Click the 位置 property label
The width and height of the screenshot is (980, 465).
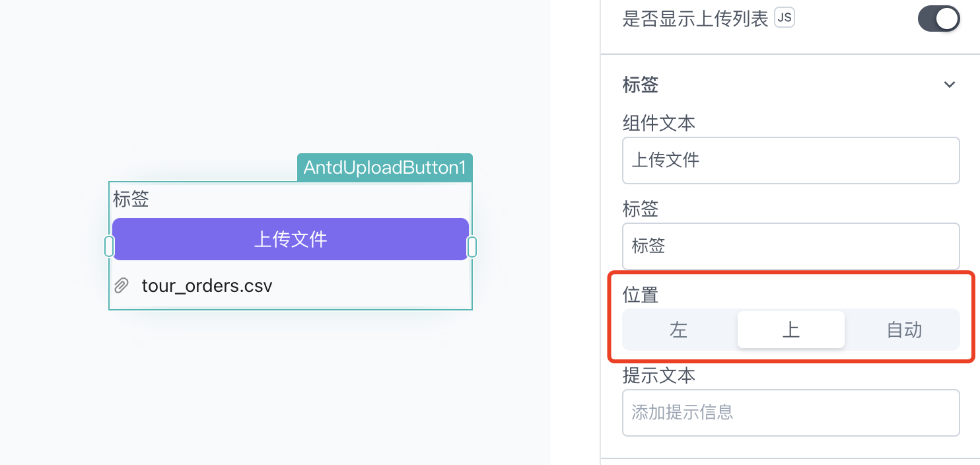pyautogui.click(x=641, y=294)
